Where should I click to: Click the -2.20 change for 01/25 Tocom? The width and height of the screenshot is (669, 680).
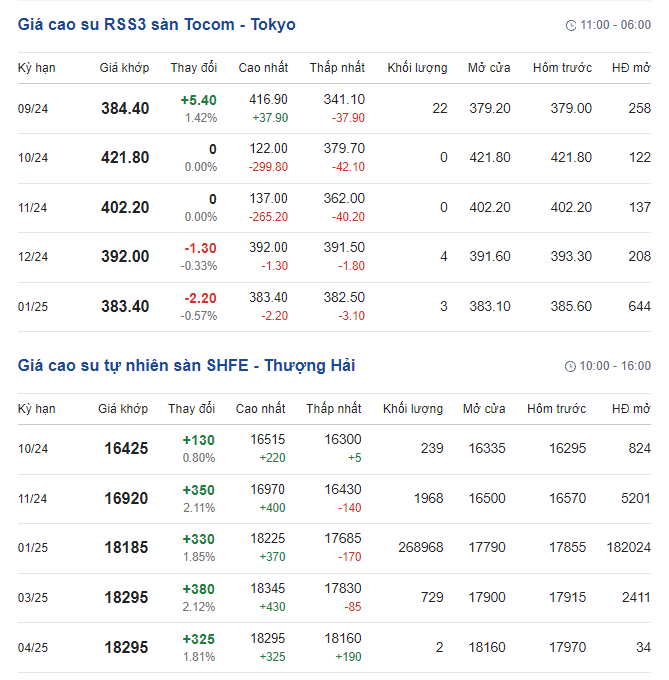point(198,298)
